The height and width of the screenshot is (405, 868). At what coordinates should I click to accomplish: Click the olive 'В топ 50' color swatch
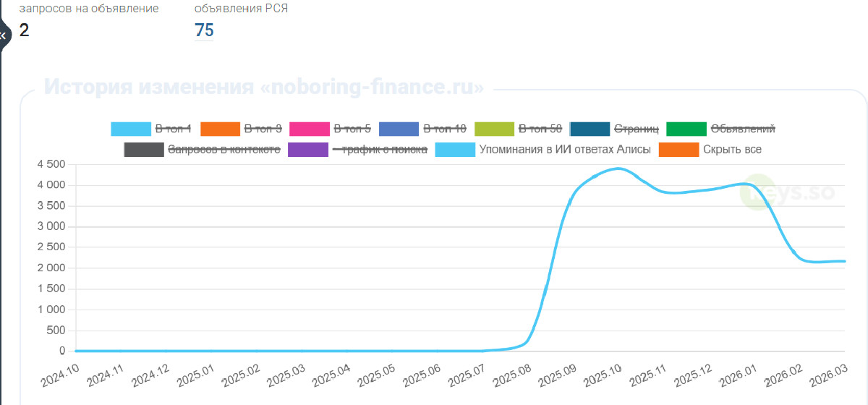tap(494, 129)
